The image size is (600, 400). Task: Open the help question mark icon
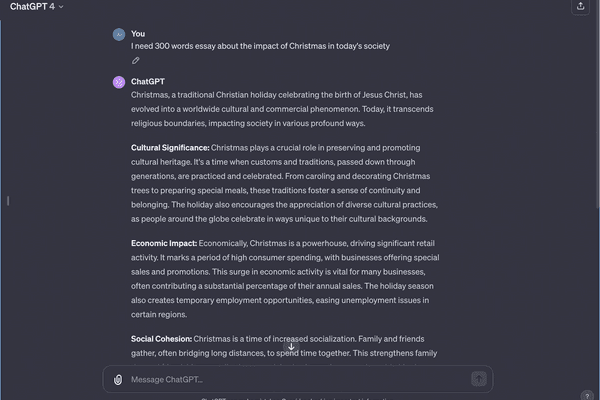point(588,396)
